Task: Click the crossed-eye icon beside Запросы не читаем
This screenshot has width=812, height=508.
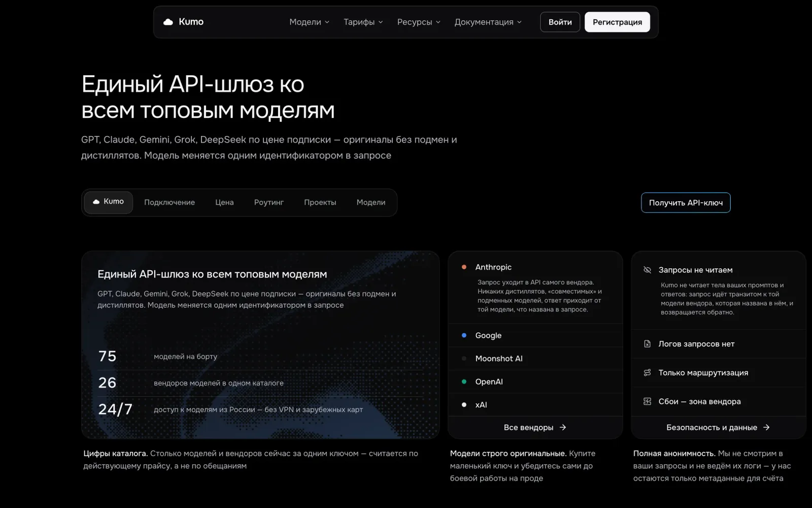Action: coord(647,270)
